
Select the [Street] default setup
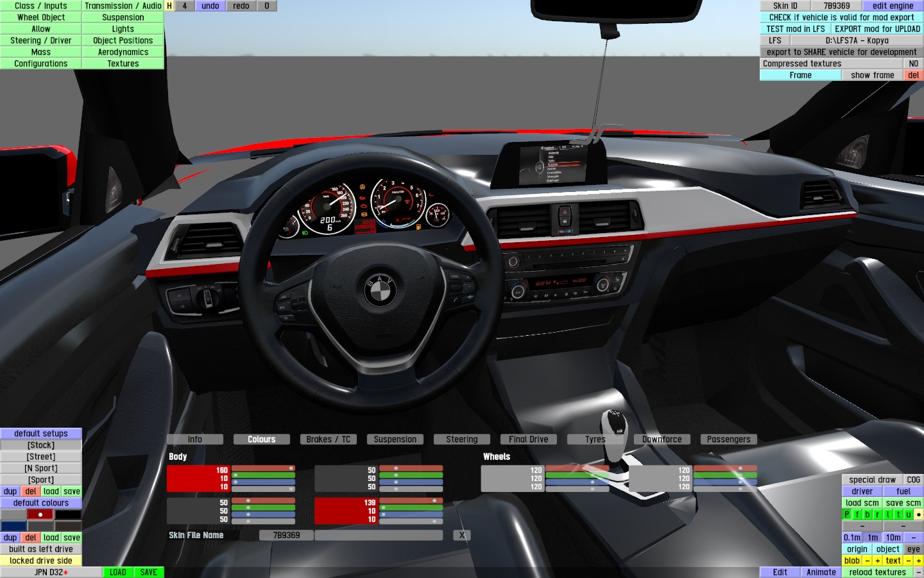point(41,457)
